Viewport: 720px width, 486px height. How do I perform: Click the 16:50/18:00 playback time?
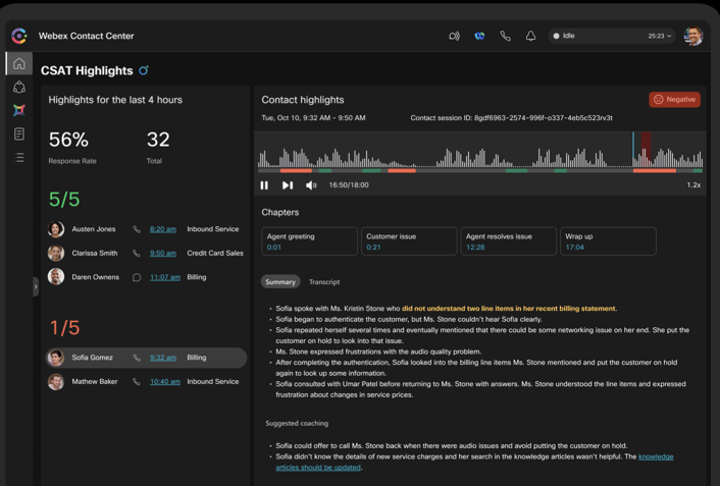coord(349,185)
